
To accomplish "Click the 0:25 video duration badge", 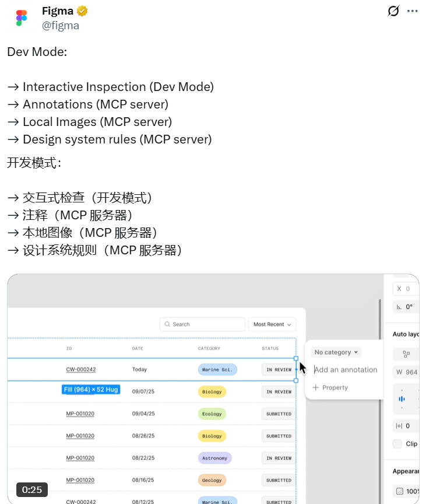I will [x=32, y=489].
